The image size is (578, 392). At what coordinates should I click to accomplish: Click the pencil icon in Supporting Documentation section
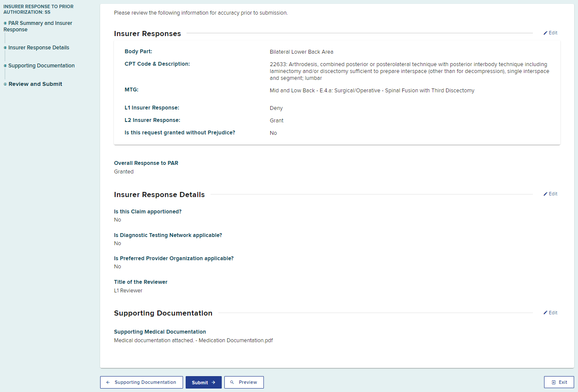(x=545, y=313)
